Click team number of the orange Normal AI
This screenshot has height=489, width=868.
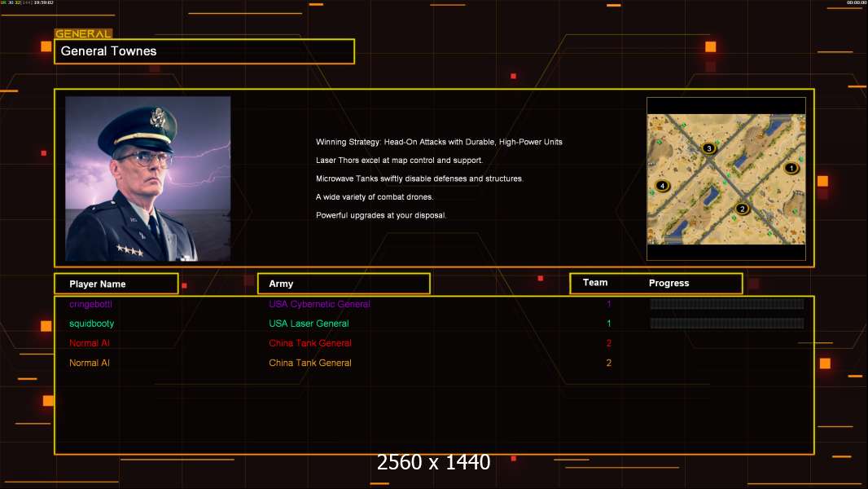point(608,363)
